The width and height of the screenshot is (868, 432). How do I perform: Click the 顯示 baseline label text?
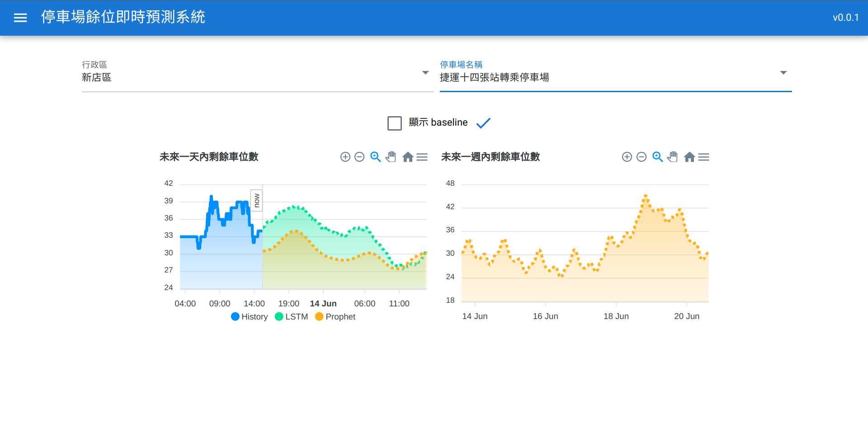438,122
